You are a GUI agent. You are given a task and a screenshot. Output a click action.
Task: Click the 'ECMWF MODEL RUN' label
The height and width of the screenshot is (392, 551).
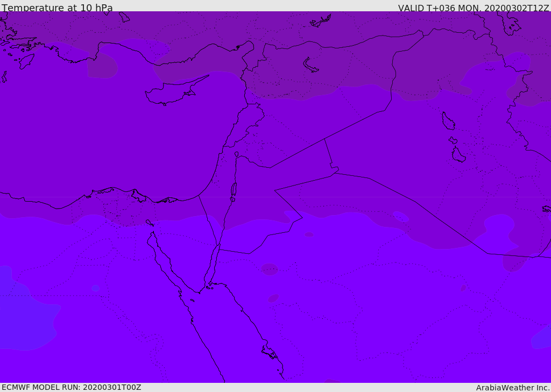(41, 387)
